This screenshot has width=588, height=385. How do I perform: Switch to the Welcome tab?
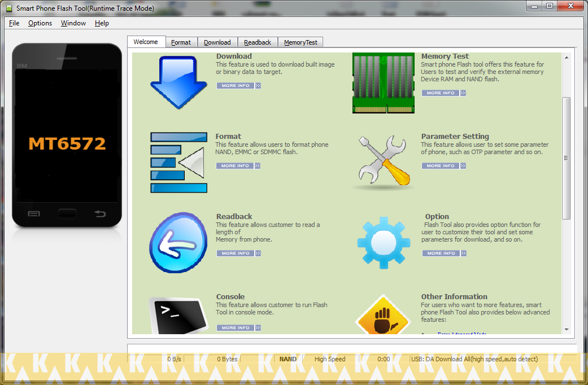point(146,42)
